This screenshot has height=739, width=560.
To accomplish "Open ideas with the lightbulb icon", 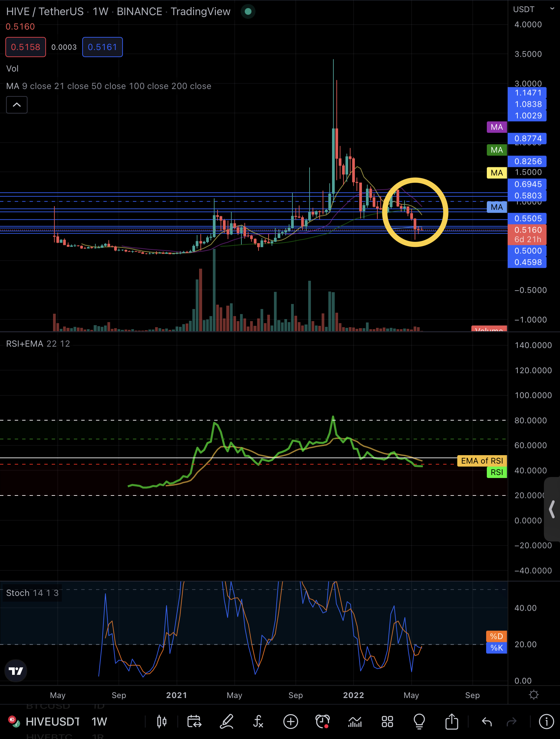I will click(419, 721).
